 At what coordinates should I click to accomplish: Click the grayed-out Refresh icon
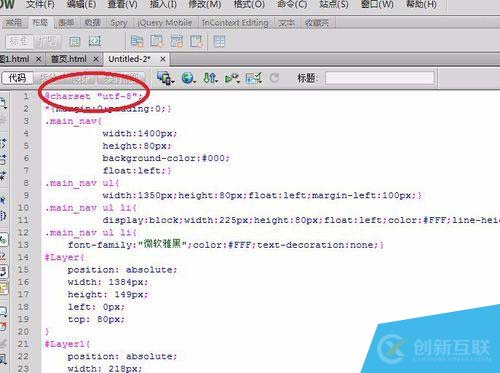(x=274, y=78)
